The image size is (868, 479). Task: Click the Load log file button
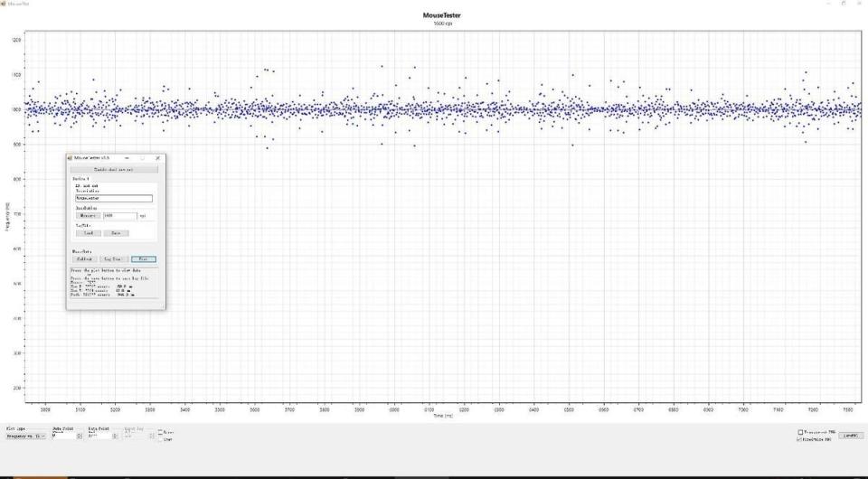click(x=88, y=233)
